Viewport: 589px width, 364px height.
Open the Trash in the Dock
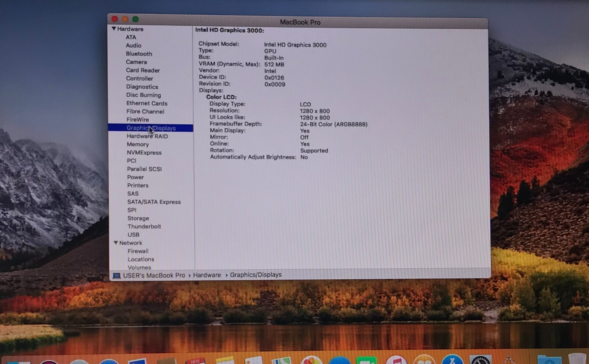[x=577, y=358]
